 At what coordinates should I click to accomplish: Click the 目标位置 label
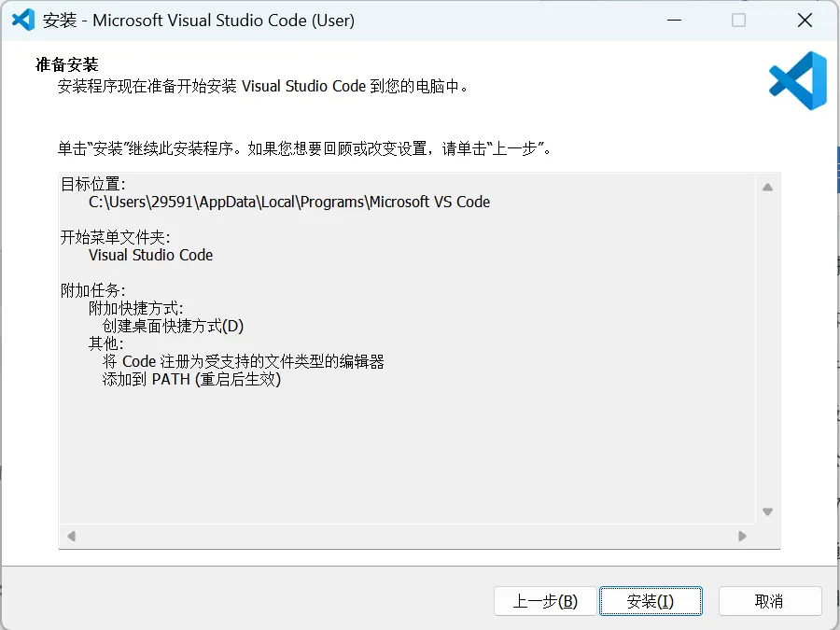pos(93,184)
